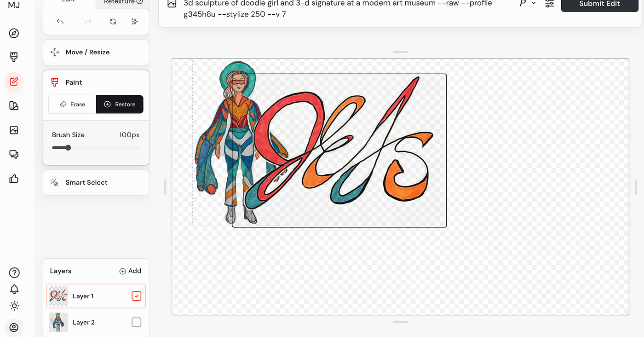This screenshot has width=644, height=337.
Task: Click the undo arrow in the toolbar
Action: (x=60, y=21)
